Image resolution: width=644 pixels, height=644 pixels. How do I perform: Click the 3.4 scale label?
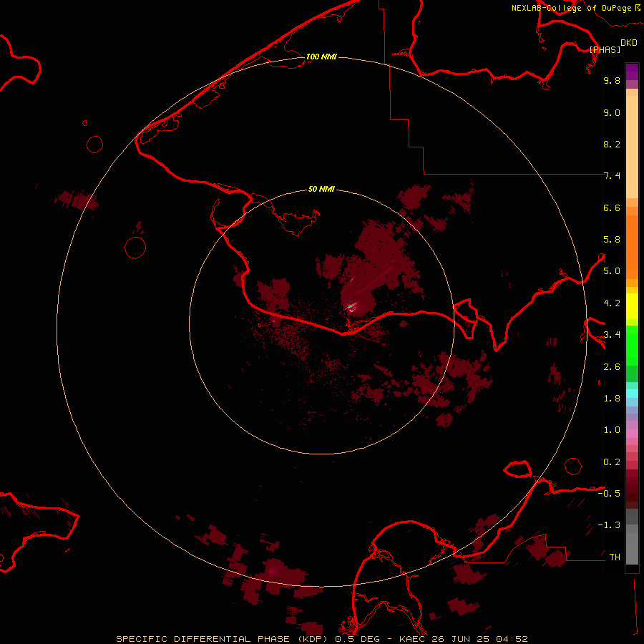tap(612, 335)
